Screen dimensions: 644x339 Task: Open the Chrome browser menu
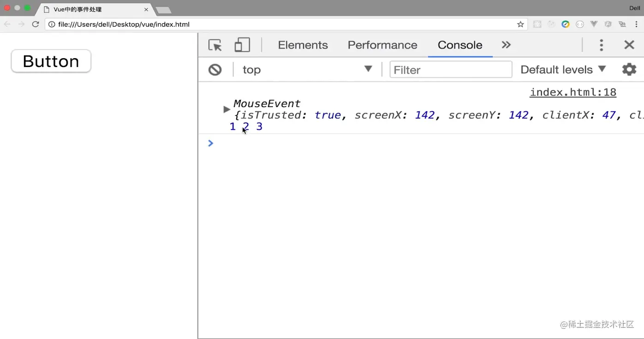tap(636, 24)
